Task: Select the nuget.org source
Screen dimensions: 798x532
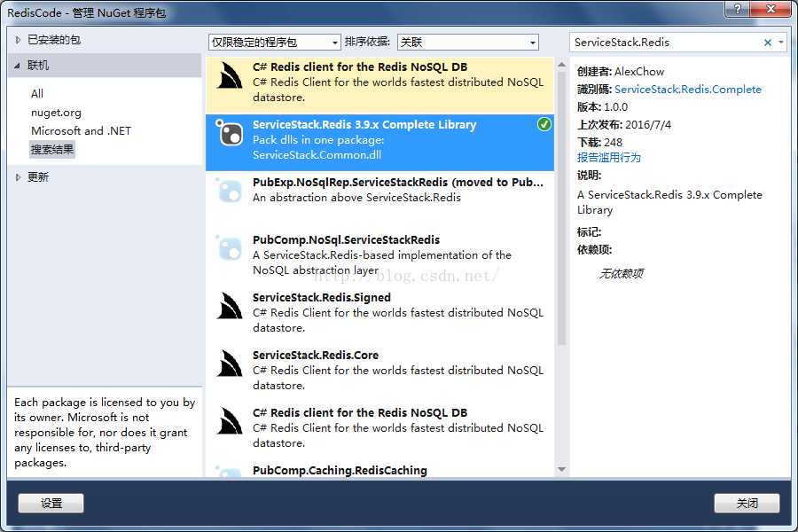Action: pos(56,113)
